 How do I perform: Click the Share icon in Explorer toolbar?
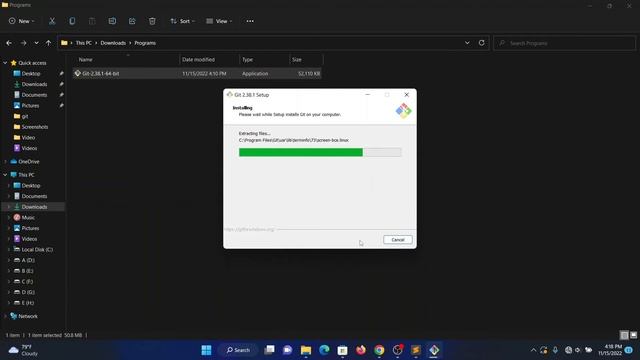point(132,21)
